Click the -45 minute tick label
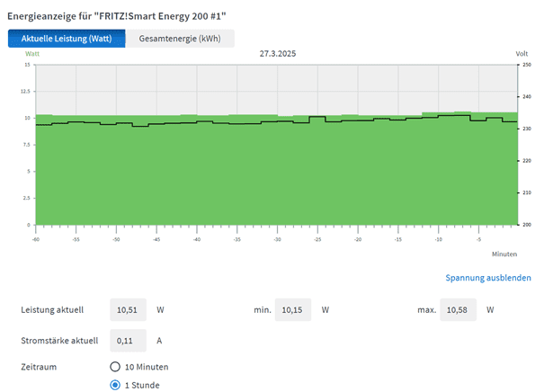The width and height of the screenshot is (544, 392). coord(156,240)
